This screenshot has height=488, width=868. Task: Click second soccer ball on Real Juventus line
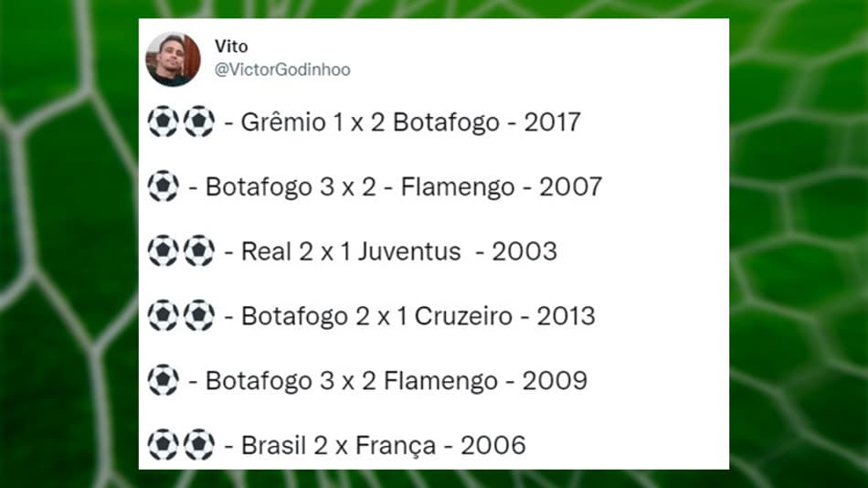(x=199, y=251)
